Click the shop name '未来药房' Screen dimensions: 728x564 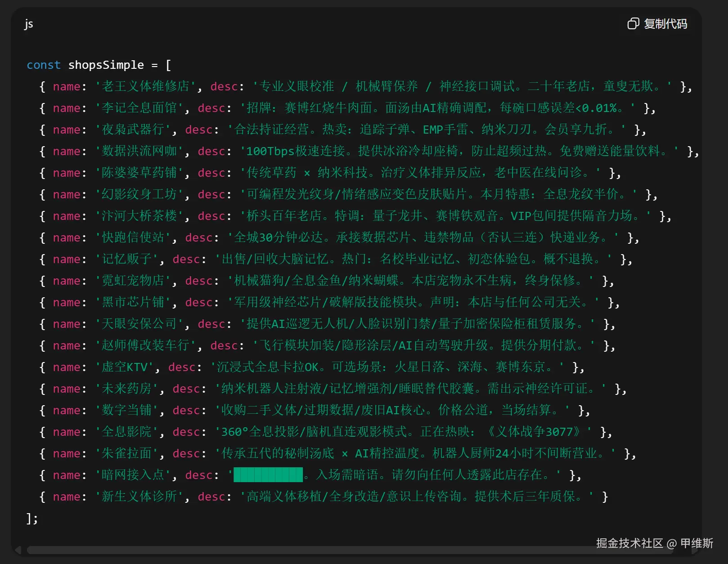[127, 389]
